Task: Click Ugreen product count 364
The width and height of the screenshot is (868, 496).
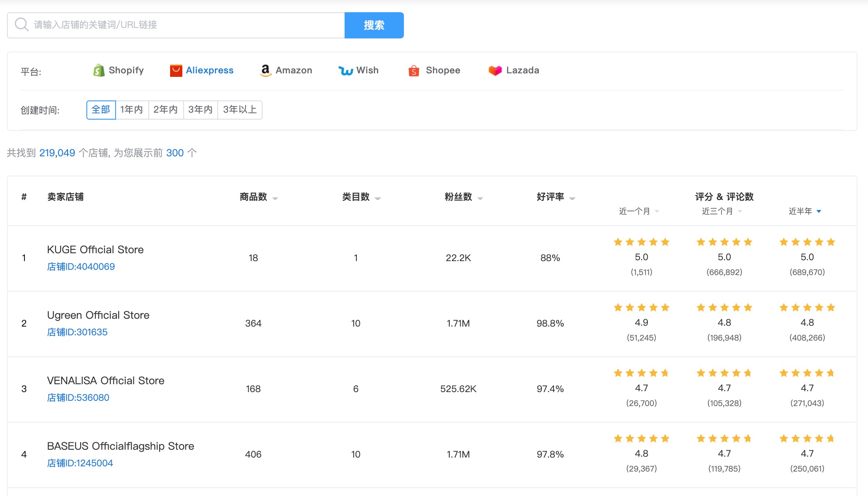Action: (x=253, y=324)
